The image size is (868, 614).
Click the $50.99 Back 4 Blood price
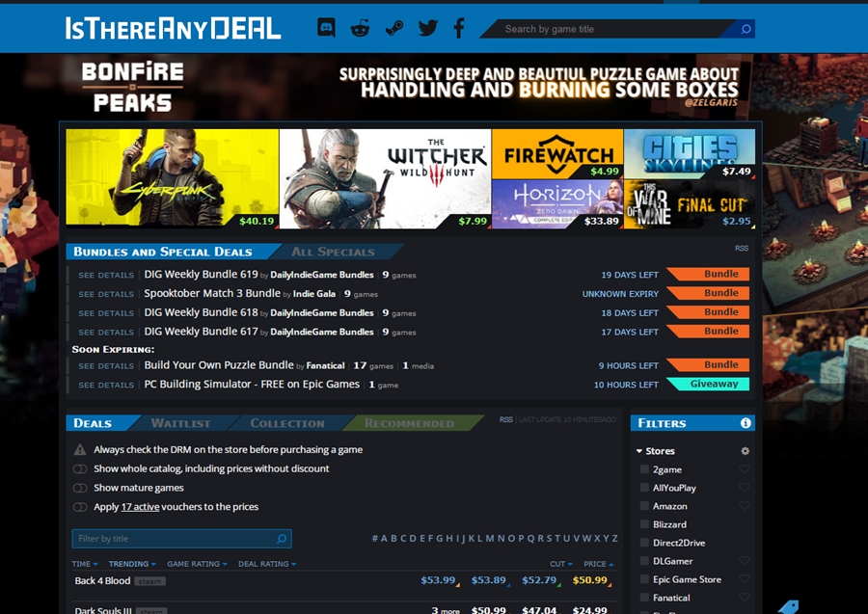(x=590, y=580)
